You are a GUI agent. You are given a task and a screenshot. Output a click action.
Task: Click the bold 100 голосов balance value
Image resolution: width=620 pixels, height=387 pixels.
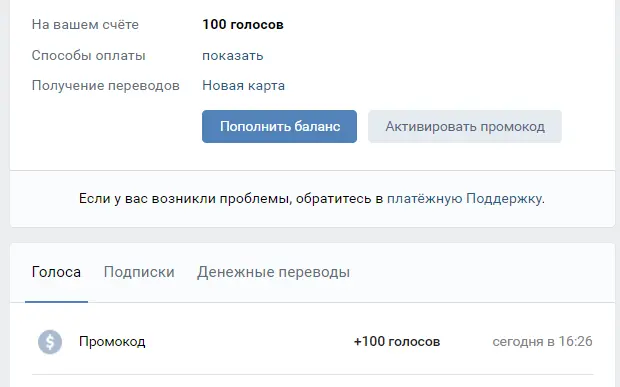[x=243, y=25]
